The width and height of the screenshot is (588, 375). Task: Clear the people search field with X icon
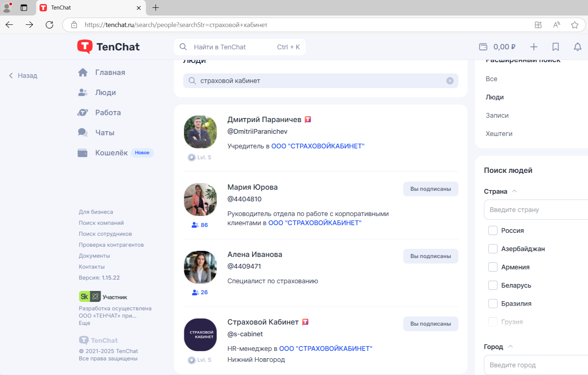(x=450, y=81)
